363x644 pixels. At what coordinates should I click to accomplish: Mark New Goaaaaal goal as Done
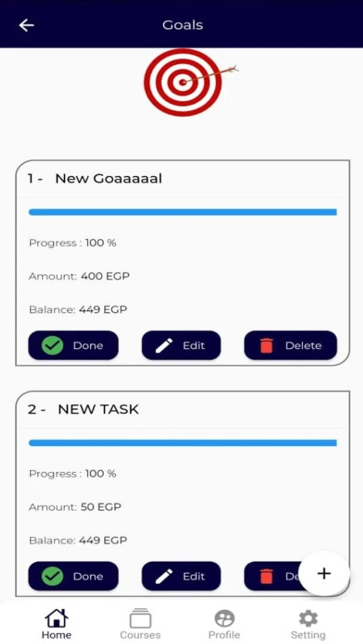click(x=73, y=345)
